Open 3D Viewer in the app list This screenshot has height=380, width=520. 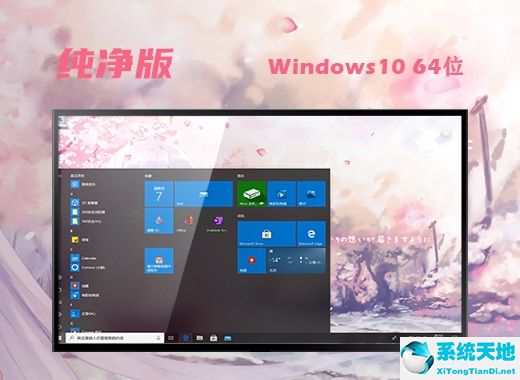(x=85, y=203)
